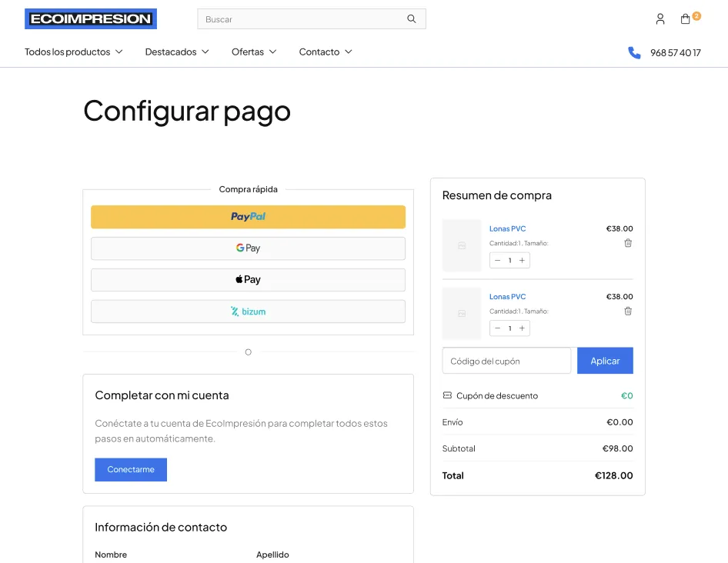Screen dimensions: 728x563
Task: Open the first Lonas PVC product link
Action: [x=508, y=228]
